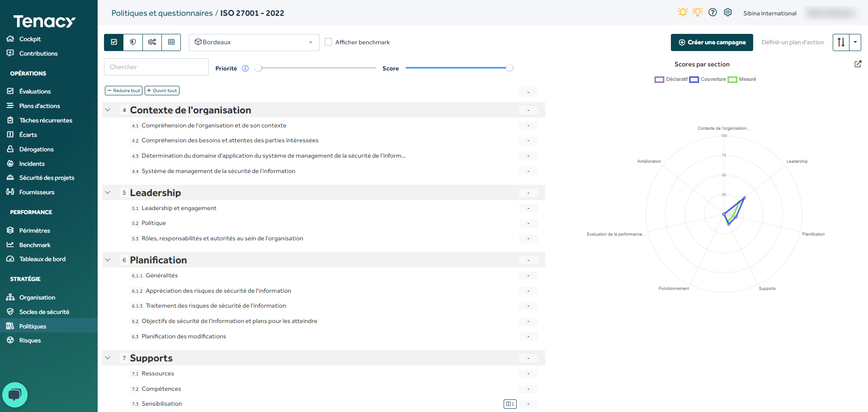The height and width of the screenshot is (412, 868).
Task: Switch to the table grid view icon
Action: (171, 42)
